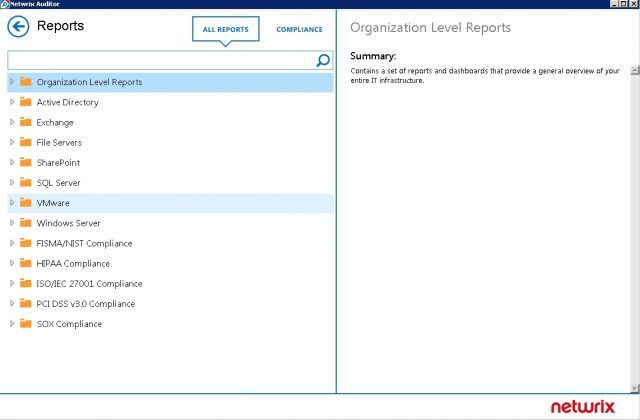640x420 pixels.
Task: Click the HIPAA Compliance folder icon
Action: [26, 263]
